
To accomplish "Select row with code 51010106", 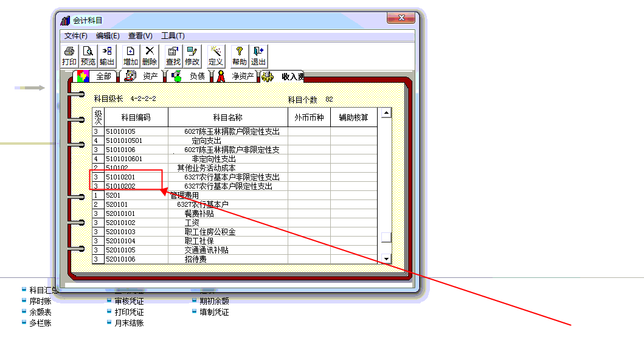I will (x=235, y=150).
